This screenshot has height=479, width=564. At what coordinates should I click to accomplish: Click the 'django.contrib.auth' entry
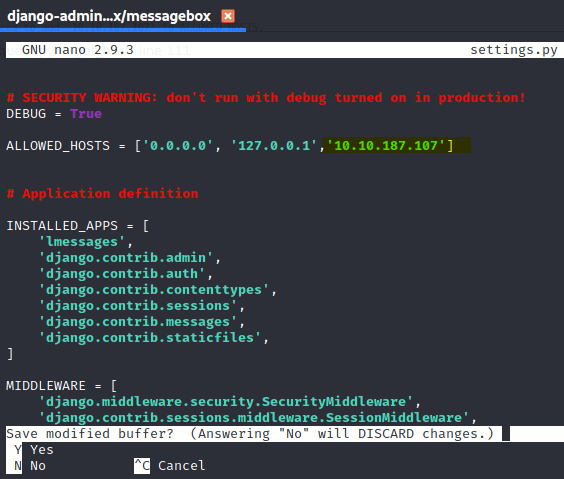pos(122,274)
